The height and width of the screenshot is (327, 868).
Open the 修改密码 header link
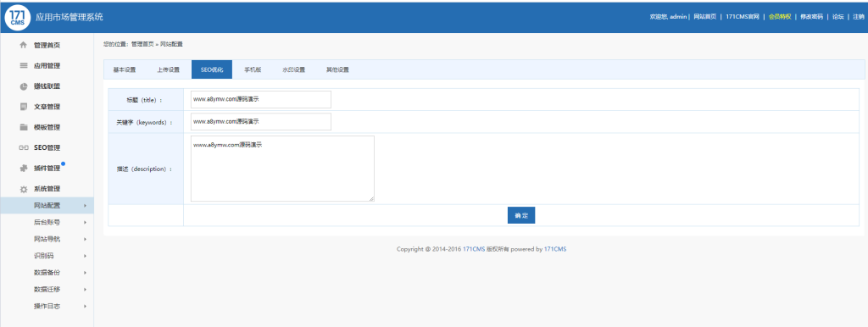(811, 17)
